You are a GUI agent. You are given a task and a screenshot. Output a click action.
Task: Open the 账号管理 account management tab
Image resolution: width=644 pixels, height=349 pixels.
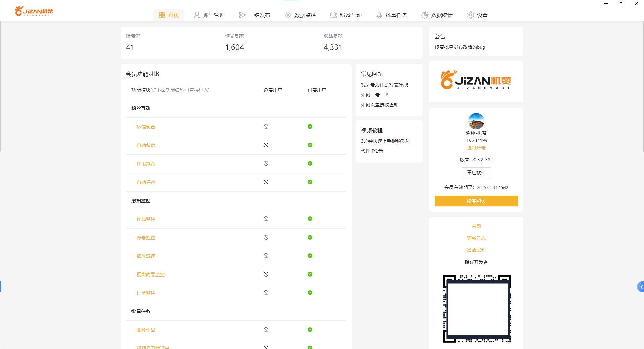(x=209, y=15)
